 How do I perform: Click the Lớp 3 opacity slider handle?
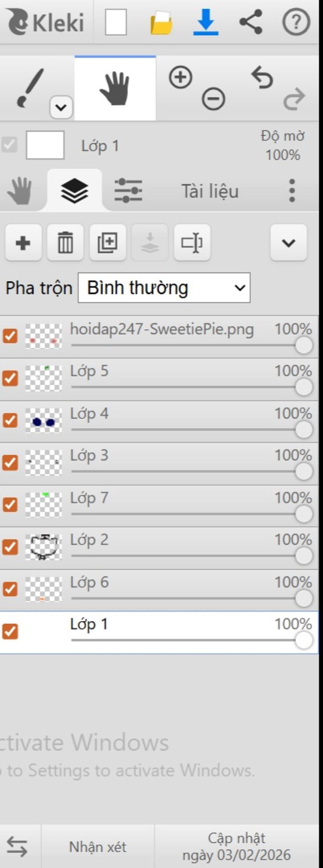point(303,471)
